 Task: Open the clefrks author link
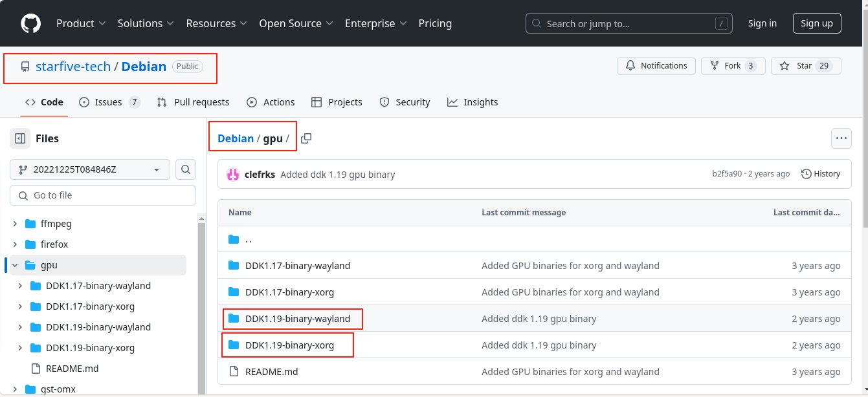coord(260,175)
